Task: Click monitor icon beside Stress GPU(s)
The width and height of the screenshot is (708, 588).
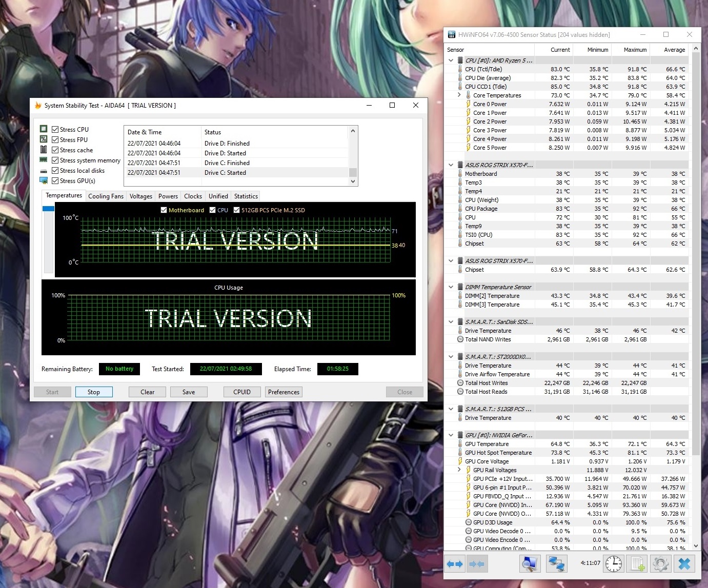Action: click(44, 180)
